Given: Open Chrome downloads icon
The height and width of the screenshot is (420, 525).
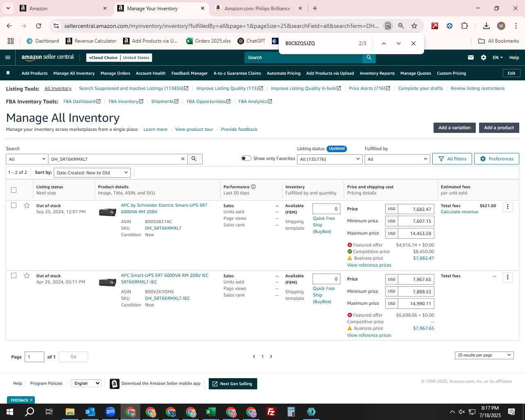Looking at the screenshot, I should click(486, 26).
